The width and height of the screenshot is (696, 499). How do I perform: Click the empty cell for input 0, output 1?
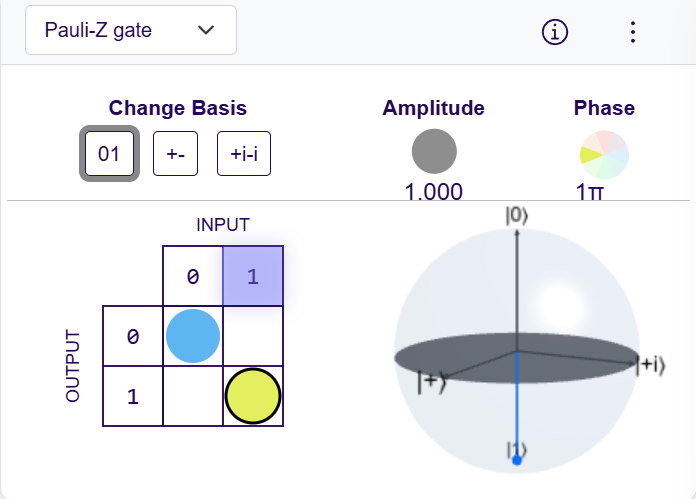(193, 396)
